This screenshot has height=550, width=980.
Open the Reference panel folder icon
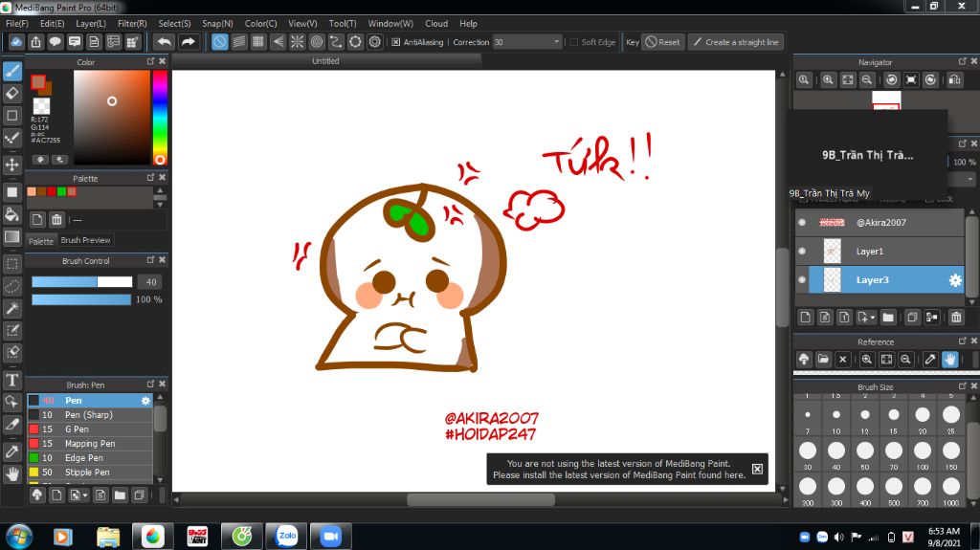coord(823,360)
